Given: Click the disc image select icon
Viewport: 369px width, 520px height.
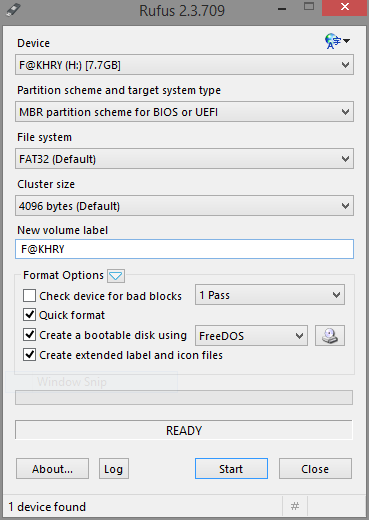Looking at the screenshot, I should point(330,336).
